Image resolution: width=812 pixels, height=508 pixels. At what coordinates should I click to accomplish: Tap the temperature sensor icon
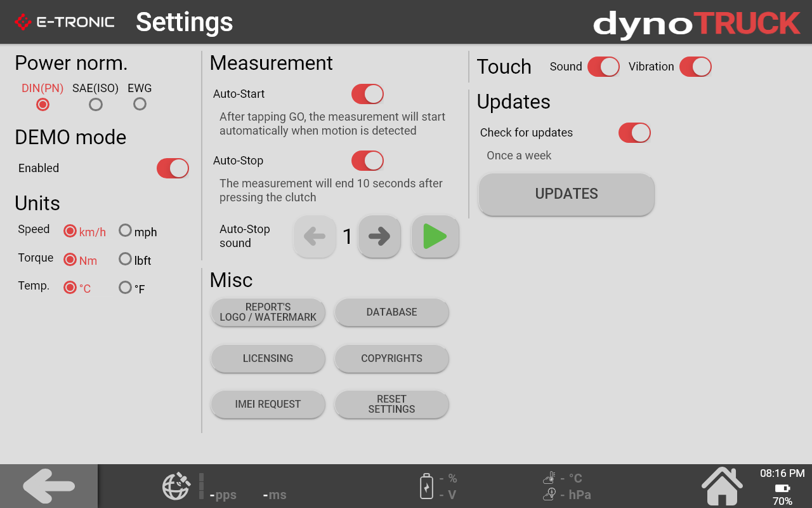[549, 478]
